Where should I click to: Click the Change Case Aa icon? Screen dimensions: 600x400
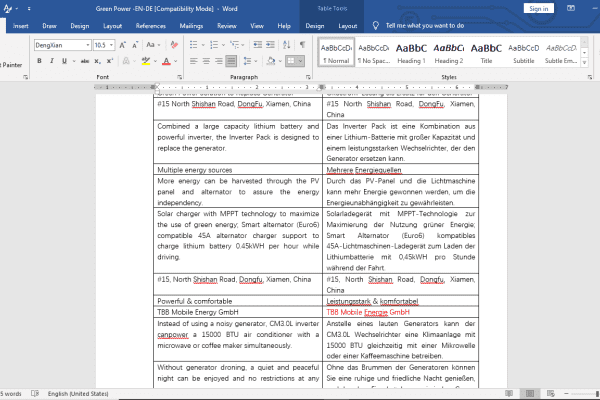pyautogui.click(x=150, y=45)
